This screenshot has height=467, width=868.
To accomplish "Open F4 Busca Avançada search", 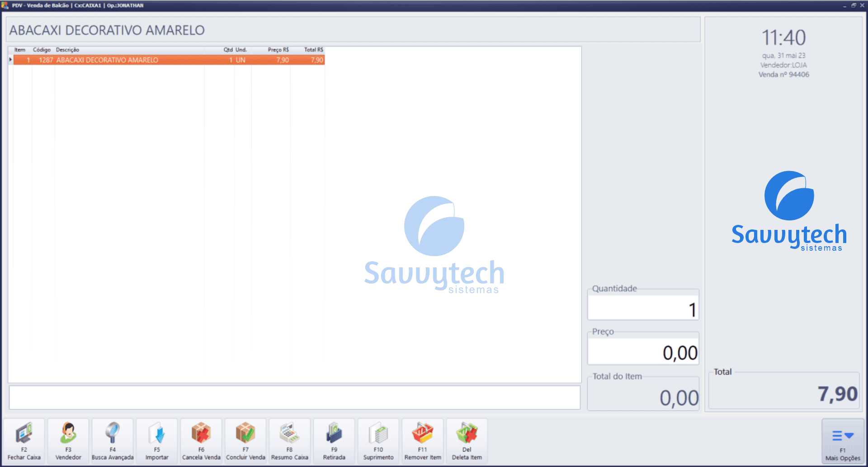I will 113,440.
